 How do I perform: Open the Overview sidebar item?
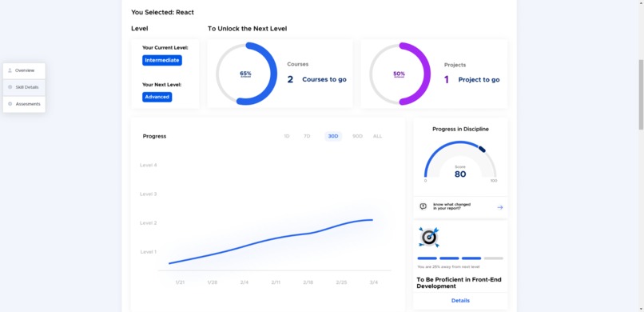(x=24, y=70)
